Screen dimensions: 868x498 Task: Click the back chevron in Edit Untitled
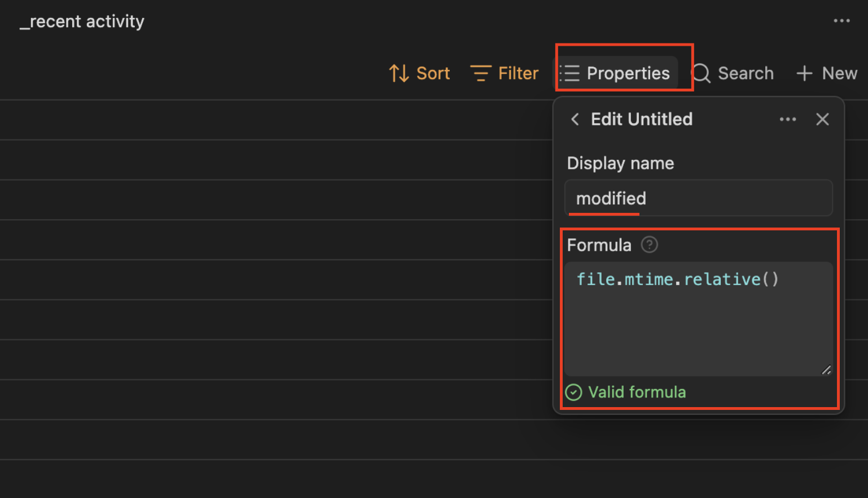point(575,119)
